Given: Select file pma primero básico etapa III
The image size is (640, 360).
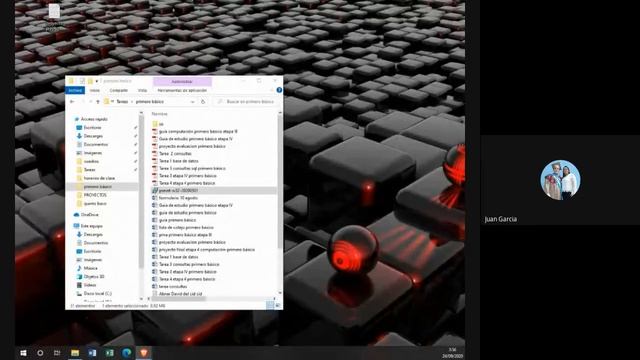Looking at the screenshot, I should 185,235.
